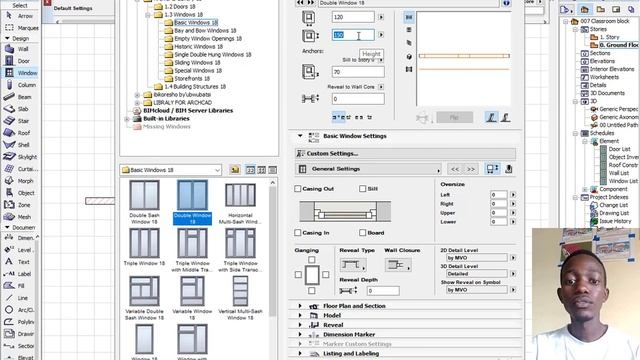The image size is (640, 360).
Task: Select the Curtain Wall tool
Action: coord(20,169)
